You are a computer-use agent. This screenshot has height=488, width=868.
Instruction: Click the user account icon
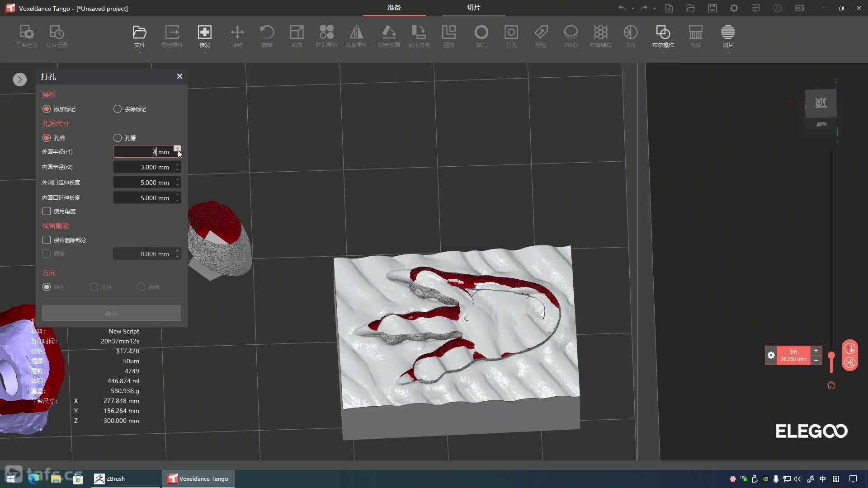tap(778, 8)
